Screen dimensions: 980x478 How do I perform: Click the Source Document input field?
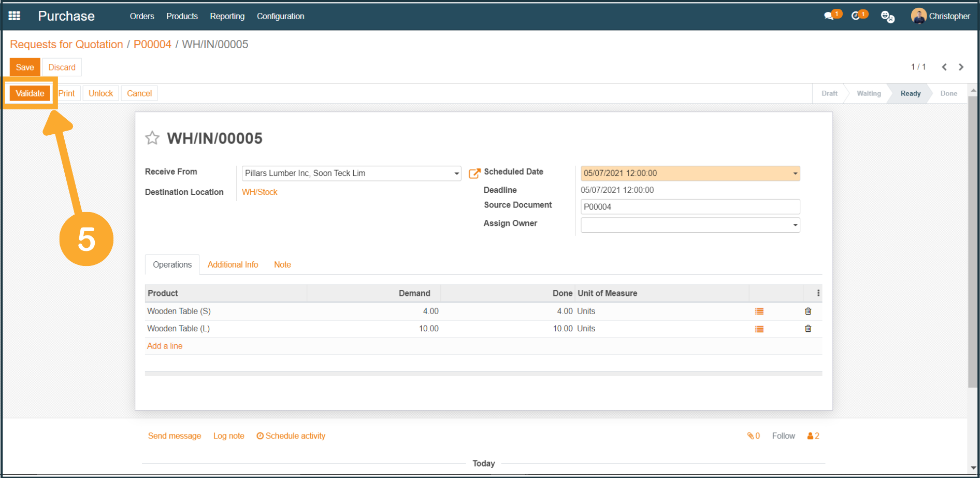(689, 207)
